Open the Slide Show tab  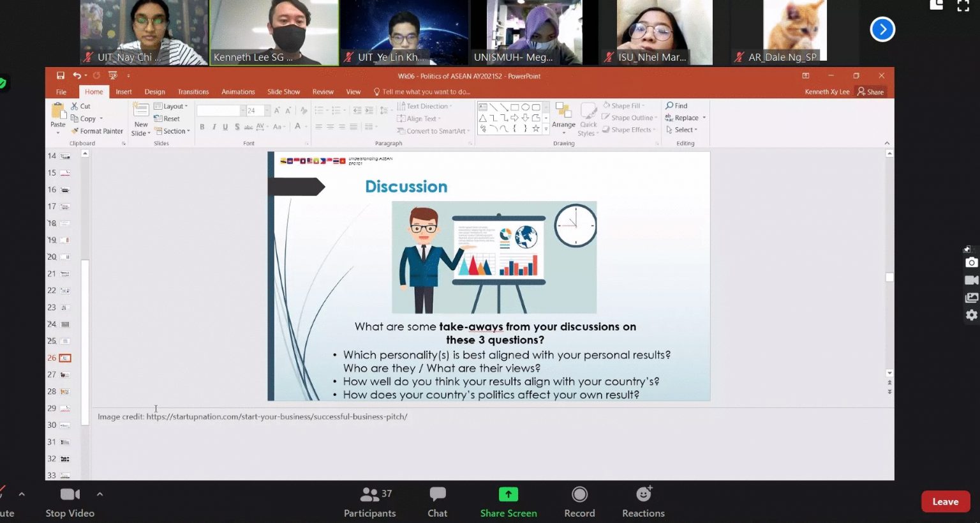point(283,92)
